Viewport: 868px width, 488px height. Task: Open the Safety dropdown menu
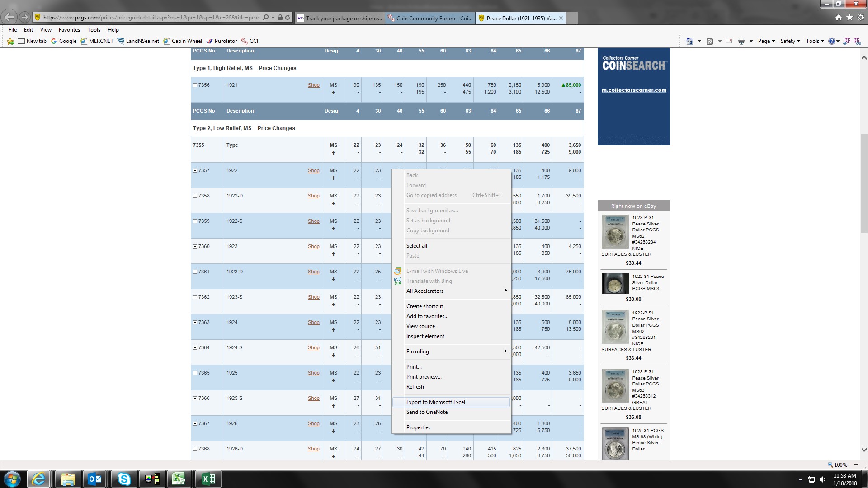coord(790,41)
